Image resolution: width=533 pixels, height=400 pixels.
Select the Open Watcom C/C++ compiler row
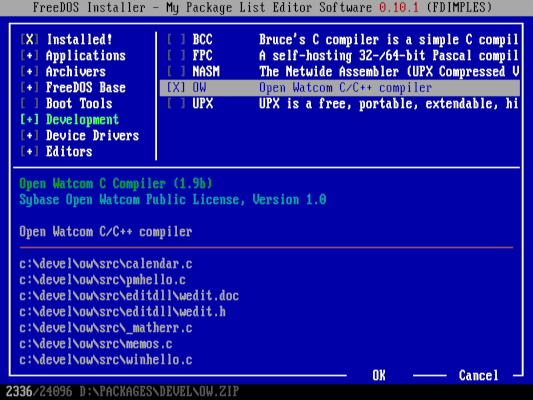[340, 88]
